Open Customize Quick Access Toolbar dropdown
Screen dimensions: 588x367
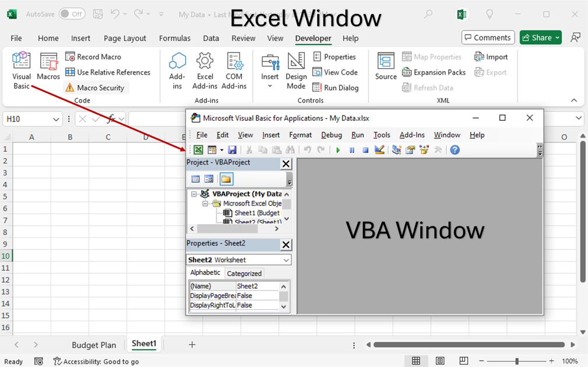click(x=161, y=14)
